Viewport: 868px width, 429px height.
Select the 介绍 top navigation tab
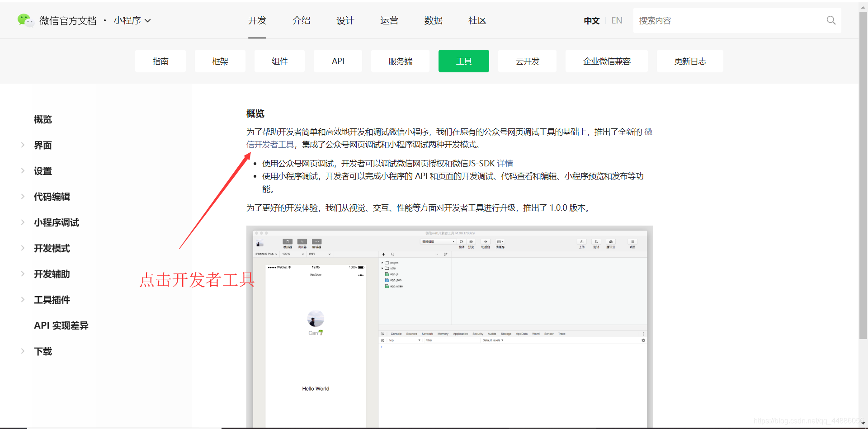click(x=301, y=20)
